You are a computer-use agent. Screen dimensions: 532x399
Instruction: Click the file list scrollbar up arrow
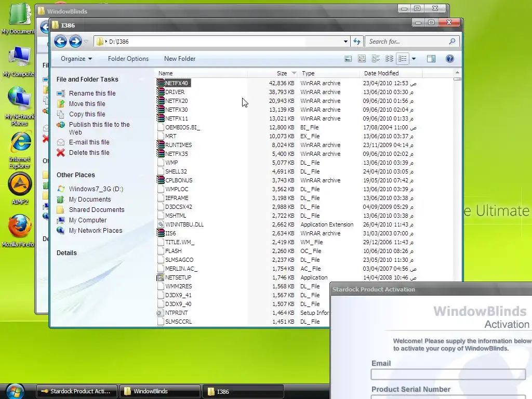(x=457, y=73)
